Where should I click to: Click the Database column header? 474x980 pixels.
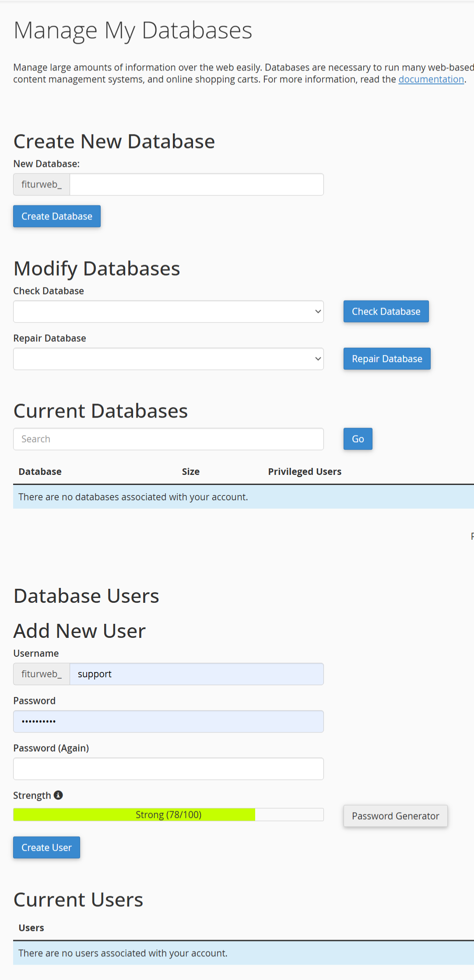pos(40,471)
